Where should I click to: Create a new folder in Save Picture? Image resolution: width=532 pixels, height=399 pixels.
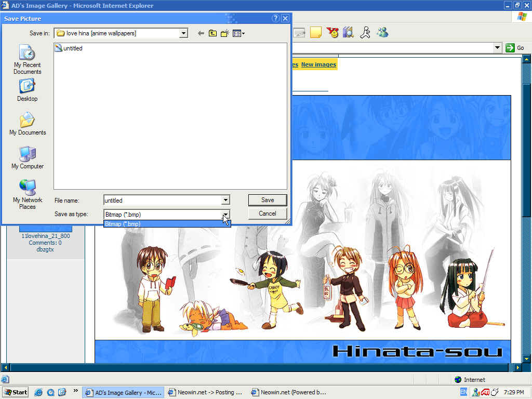[x=224, y=33]
